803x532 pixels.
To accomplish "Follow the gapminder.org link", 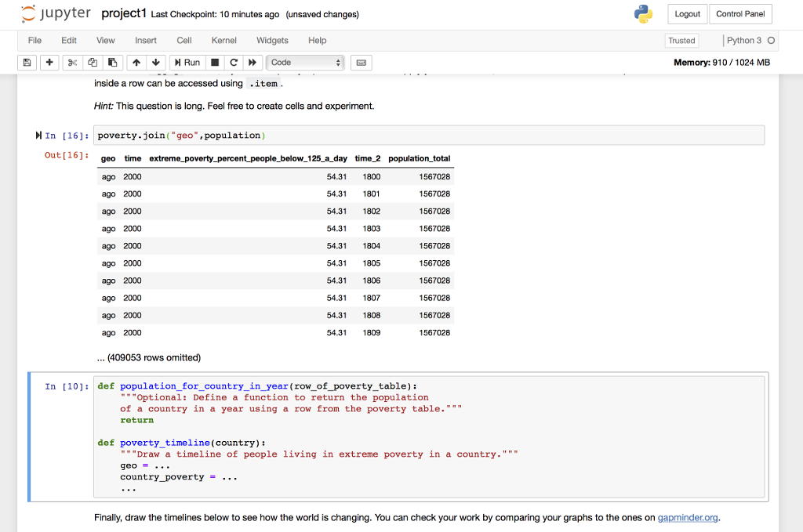I will pyautogui.click(x=688, y=517).
